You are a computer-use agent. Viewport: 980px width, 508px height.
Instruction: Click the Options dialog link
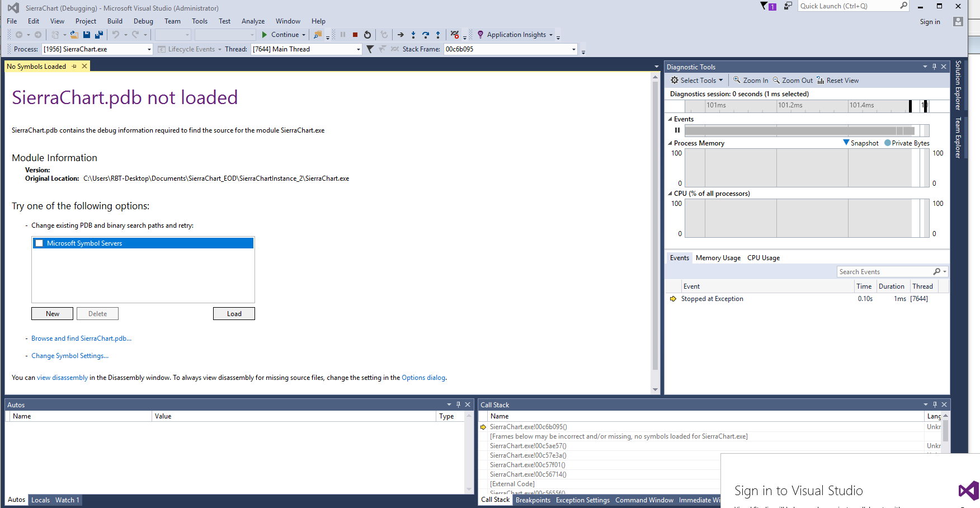click(423, 378)
